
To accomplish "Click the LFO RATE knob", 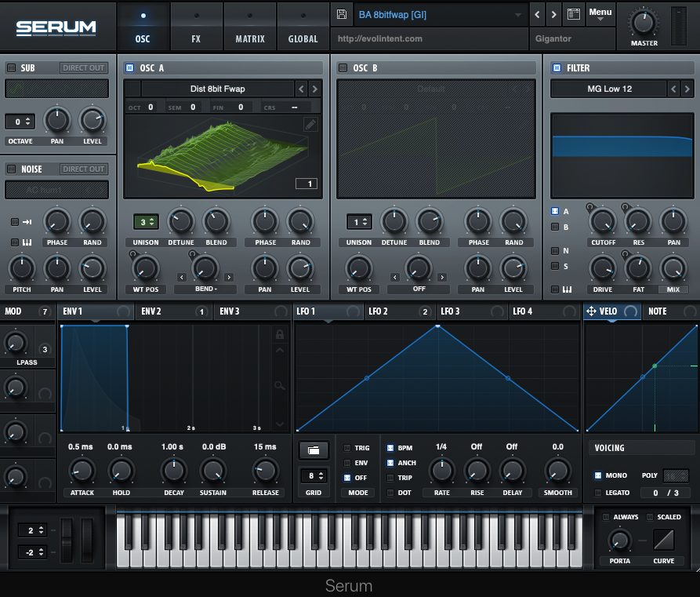I will pos(441,471).
